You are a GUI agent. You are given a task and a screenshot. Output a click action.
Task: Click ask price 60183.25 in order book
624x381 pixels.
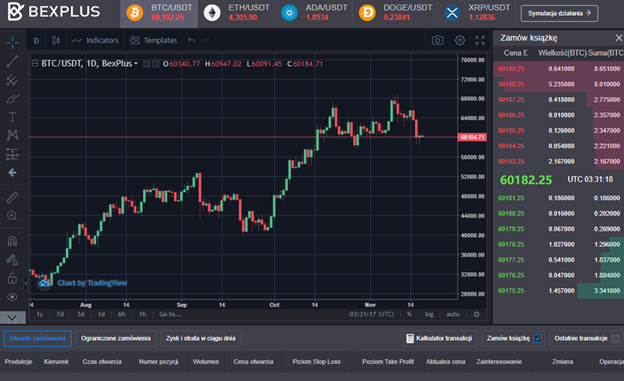point(511,162)
